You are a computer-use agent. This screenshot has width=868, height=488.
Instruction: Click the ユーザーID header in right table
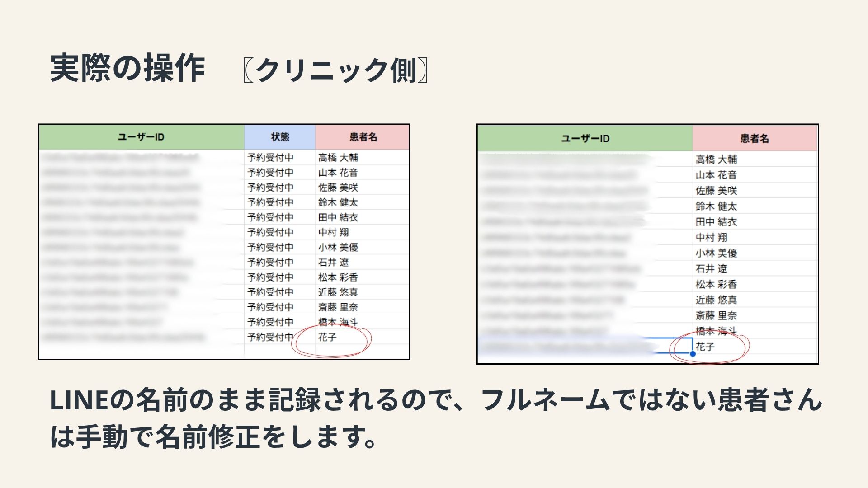[585, 139]
